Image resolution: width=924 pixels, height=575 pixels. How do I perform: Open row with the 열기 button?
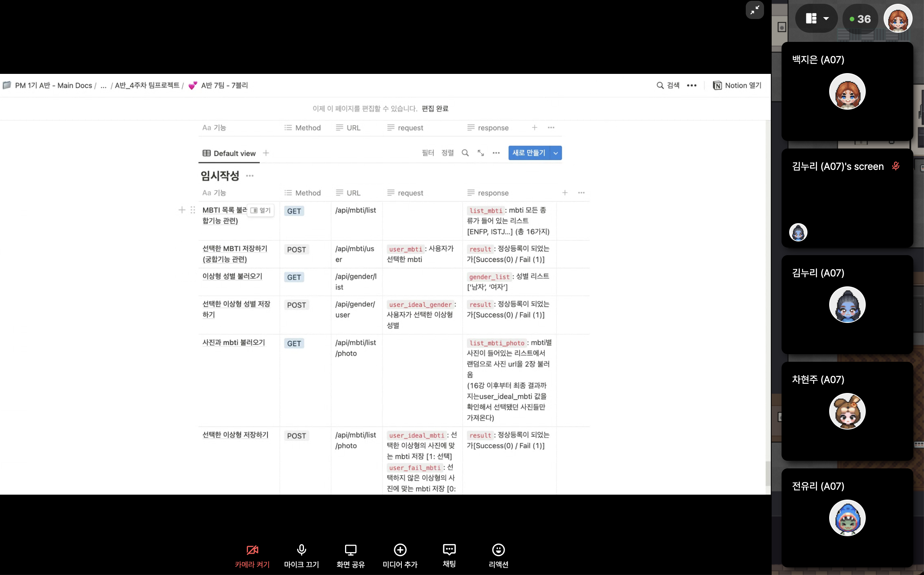pyautogui.click(x=261, y=210)
